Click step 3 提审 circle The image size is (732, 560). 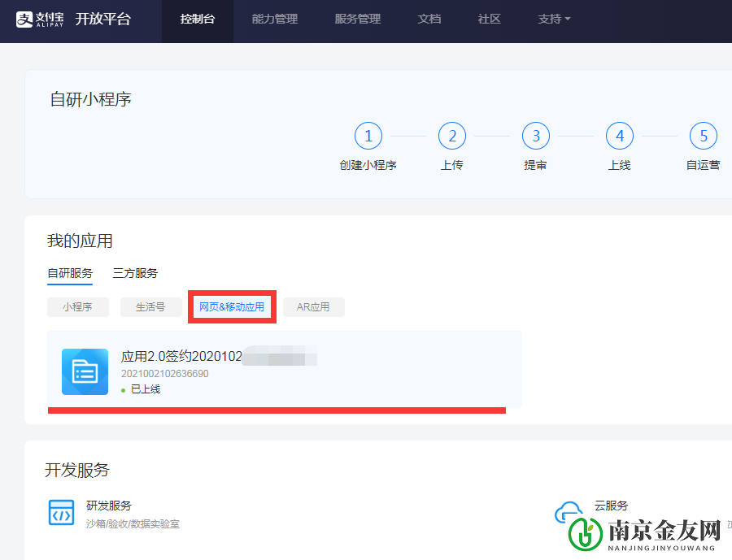pyautogui.click(x=535, y=136)
